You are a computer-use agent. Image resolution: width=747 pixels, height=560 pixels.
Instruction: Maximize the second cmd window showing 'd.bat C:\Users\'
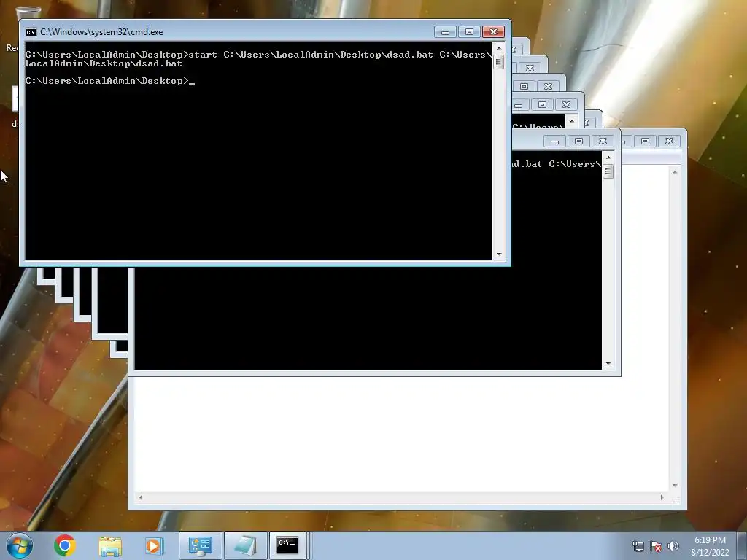(578, 141)
